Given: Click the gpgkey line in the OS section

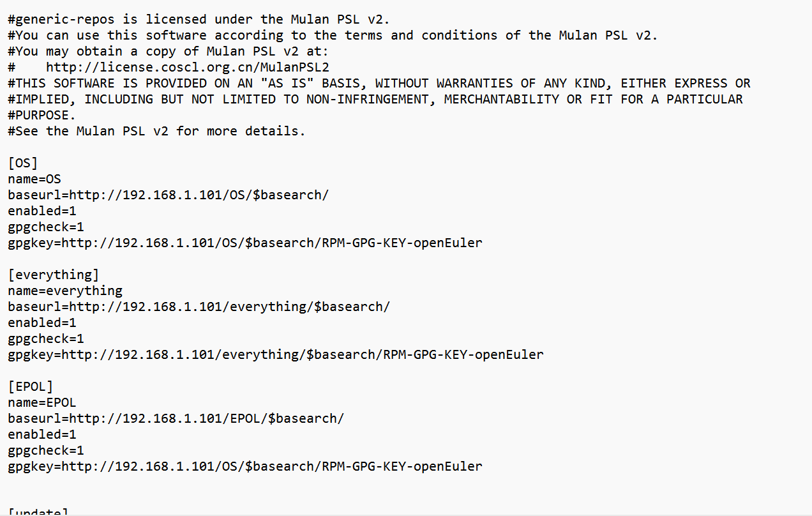Looking at the screenshot, I should 244,243.
